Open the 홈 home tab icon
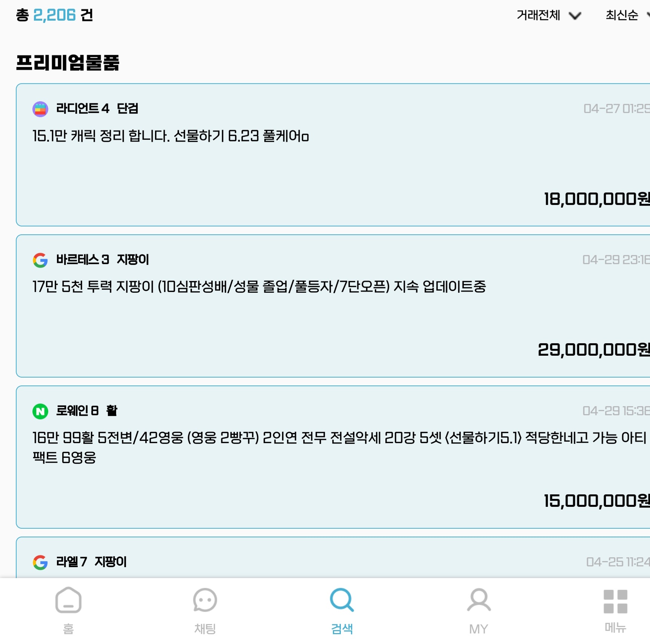Viewport: 650px width, 644px height. point(68,600)
